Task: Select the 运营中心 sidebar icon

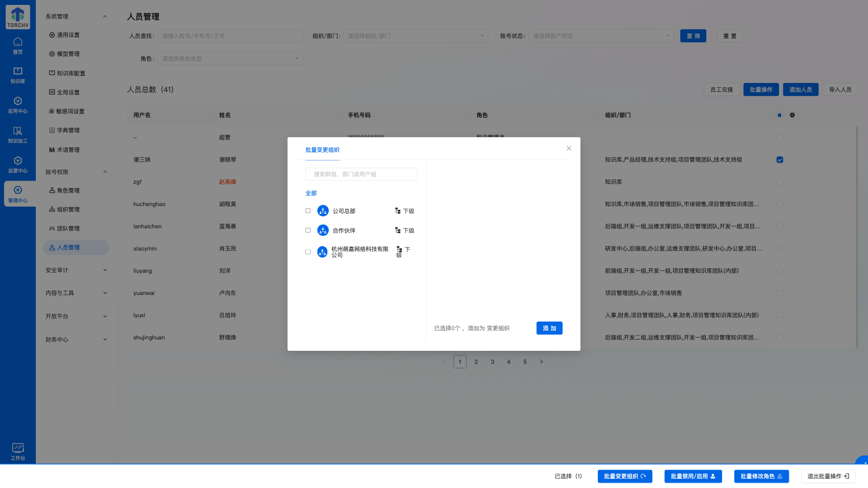Action: pos(18,165)
